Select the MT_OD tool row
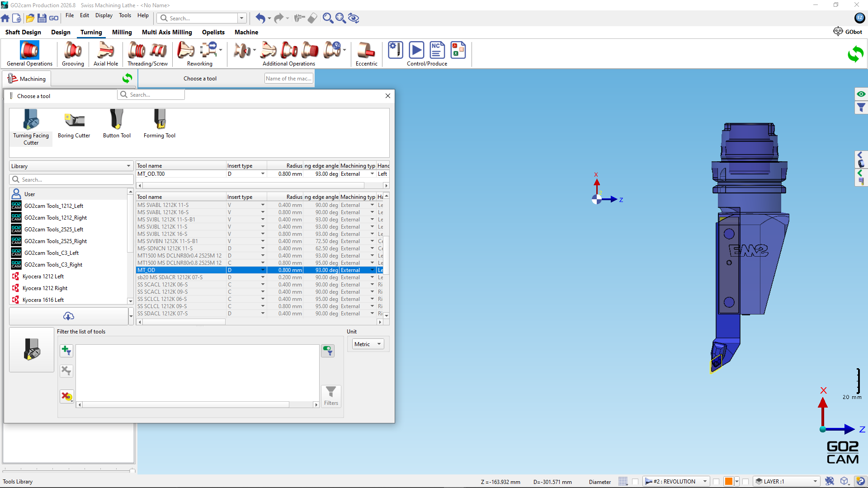Screen dimensions: 868x488 (x=260, y=270)
